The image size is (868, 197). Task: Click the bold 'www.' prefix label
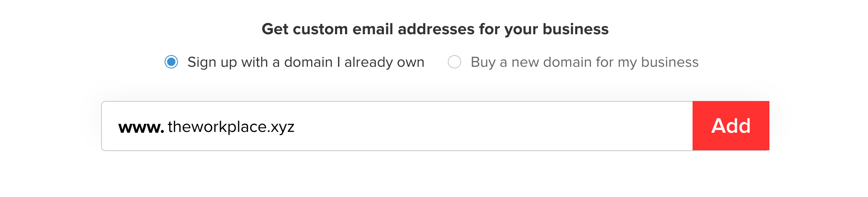pos(141,127)
